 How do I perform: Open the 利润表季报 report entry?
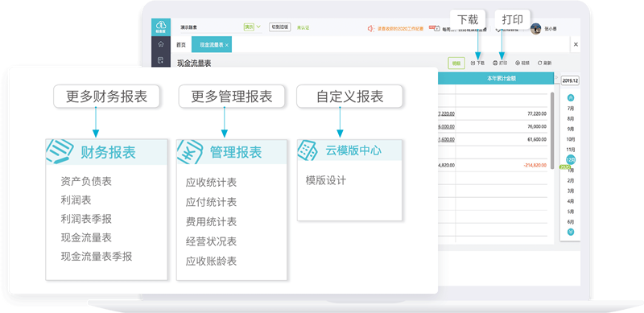[86, 219]
